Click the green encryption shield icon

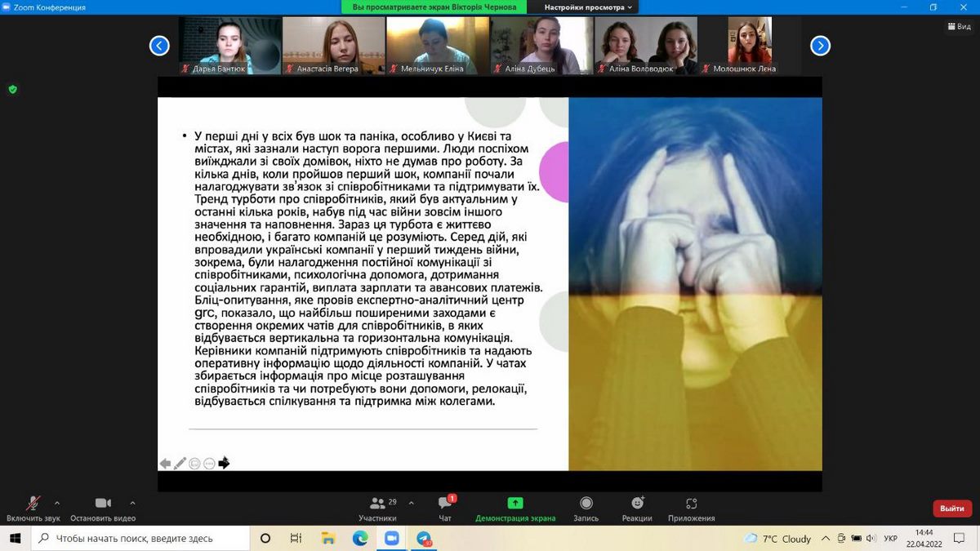(12, 89)
